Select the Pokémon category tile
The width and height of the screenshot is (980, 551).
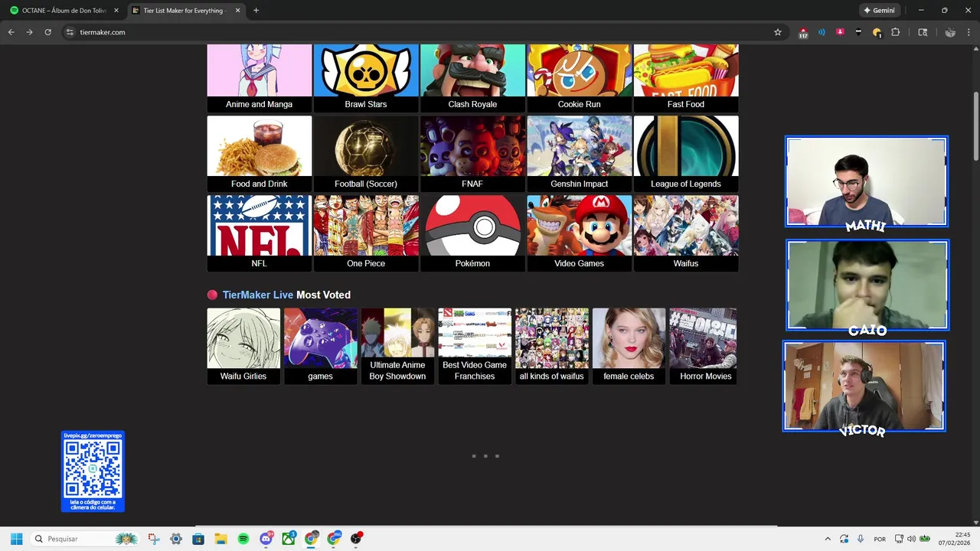tap(472, 233)
